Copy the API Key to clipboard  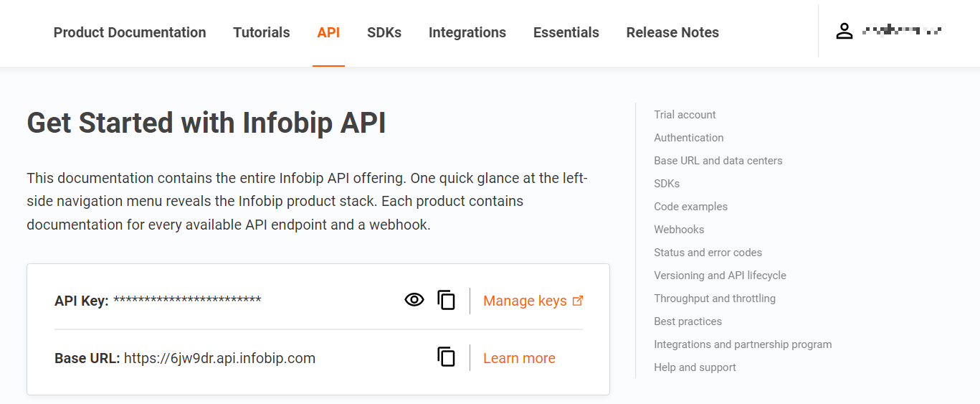pyautogui.click(x=447, y=300)
